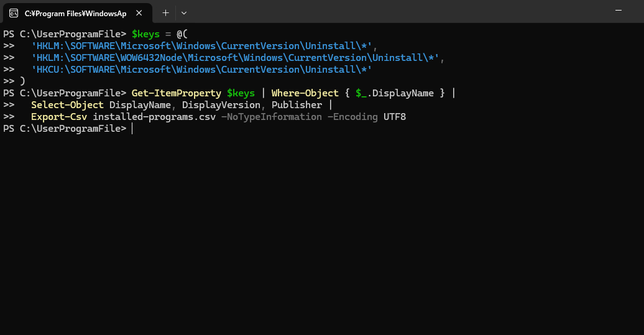Viewport: 644px width, 335px height.
Task: Click the $keys = @( command line
Action: [95, 34]
